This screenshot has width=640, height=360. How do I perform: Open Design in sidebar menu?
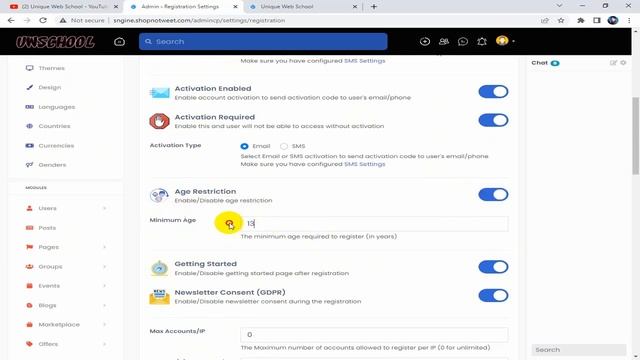[x=49, y=87]
